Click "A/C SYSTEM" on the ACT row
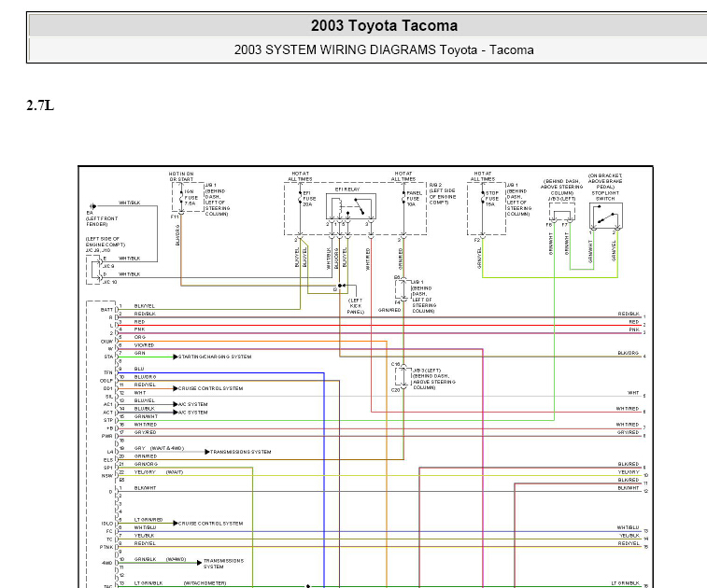The image size is (707, 588). (x=193, y=413)
